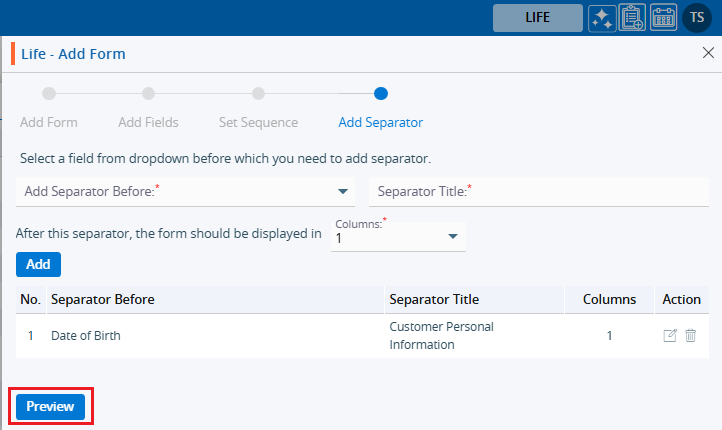Go to the Add Form step
The height and width of the screenshot is (430, 722).
click(x=49, y=94)
